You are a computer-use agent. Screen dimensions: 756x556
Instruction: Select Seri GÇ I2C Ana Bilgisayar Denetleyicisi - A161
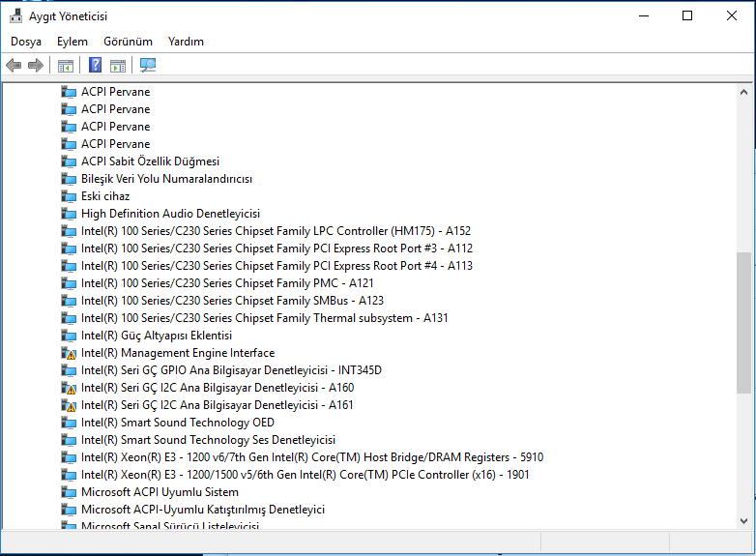tap(217, 405)
